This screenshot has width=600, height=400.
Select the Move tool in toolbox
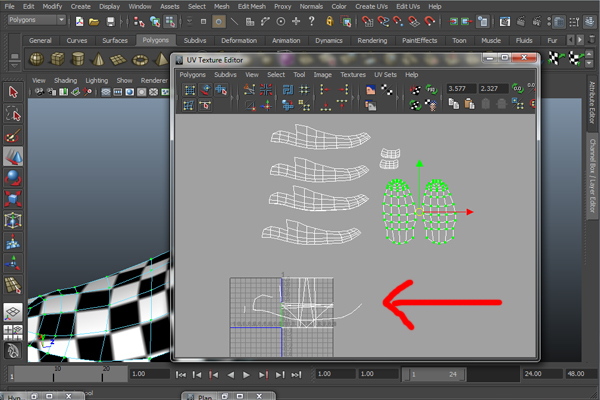pos(13,157)
